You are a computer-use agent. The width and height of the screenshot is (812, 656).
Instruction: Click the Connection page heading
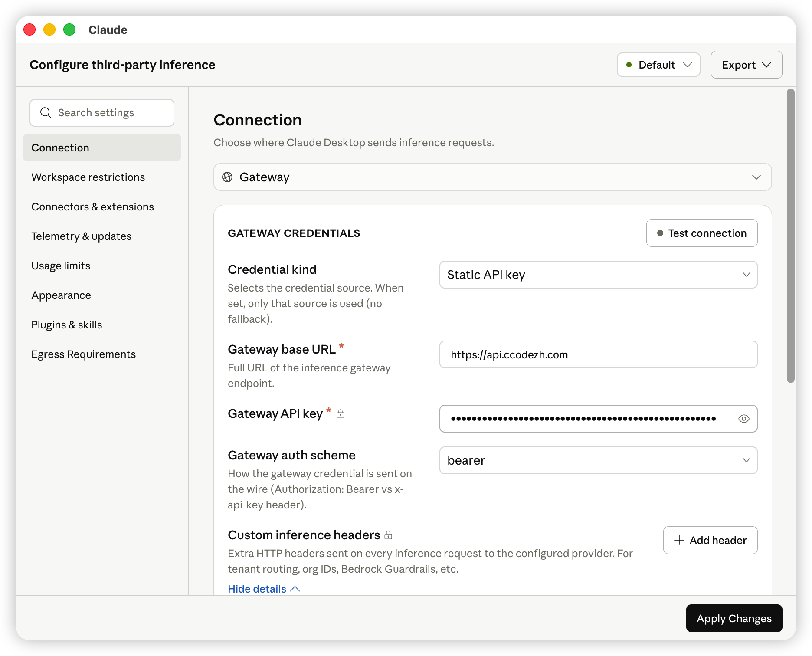(x=258, y=120)
